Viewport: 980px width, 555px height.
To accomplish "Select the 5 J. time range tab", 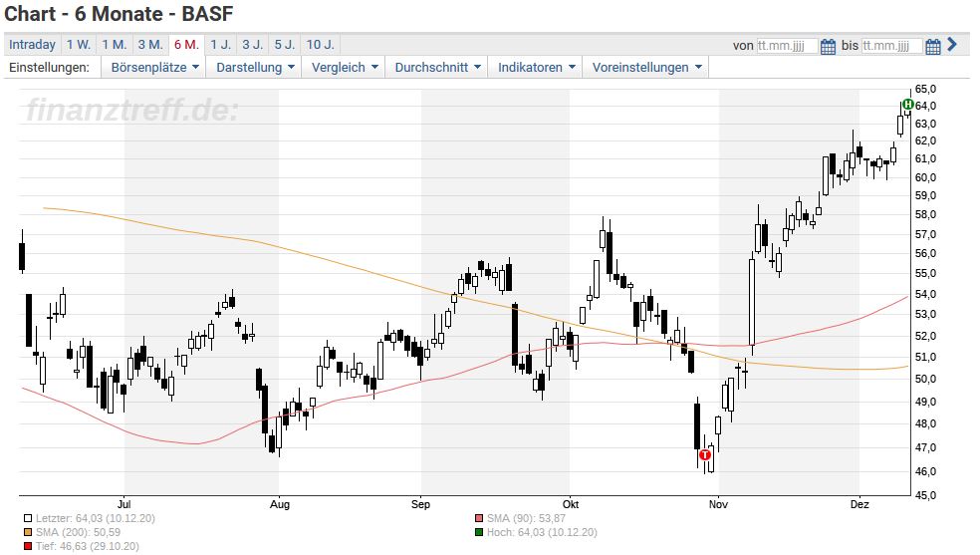I will pos(285,45).
